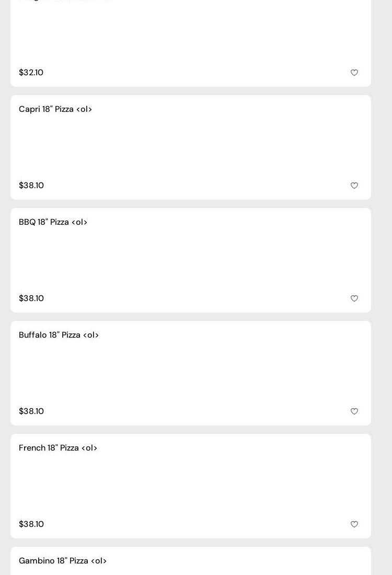This screenshot has width=392, height=575.
Task: Select the BBQ 18" Pizza title
Action: click(53, 222)
